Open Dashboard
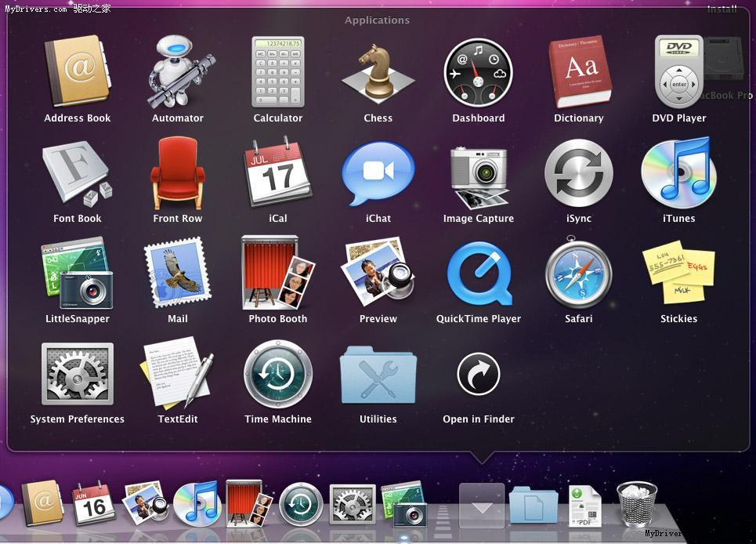Viewport: 756px width, 544px height. click(x=479, y=72)
